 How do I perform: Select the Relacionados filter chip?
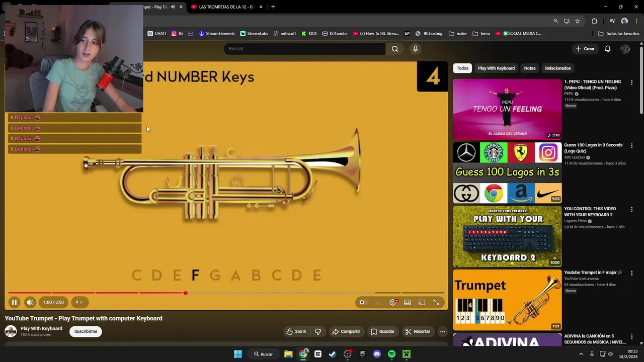tap(557, 68)
